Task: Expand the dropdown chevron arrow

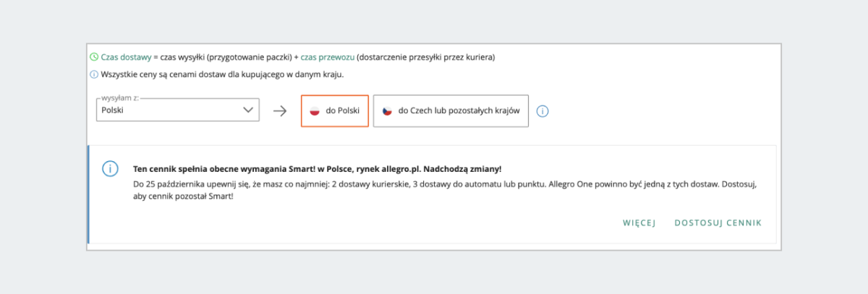Action: (x=247, y=111)
